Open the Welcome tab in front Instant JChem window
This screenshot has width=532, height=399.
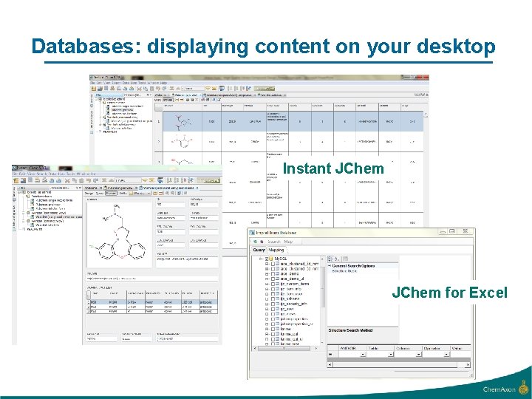tap(91, 188)
